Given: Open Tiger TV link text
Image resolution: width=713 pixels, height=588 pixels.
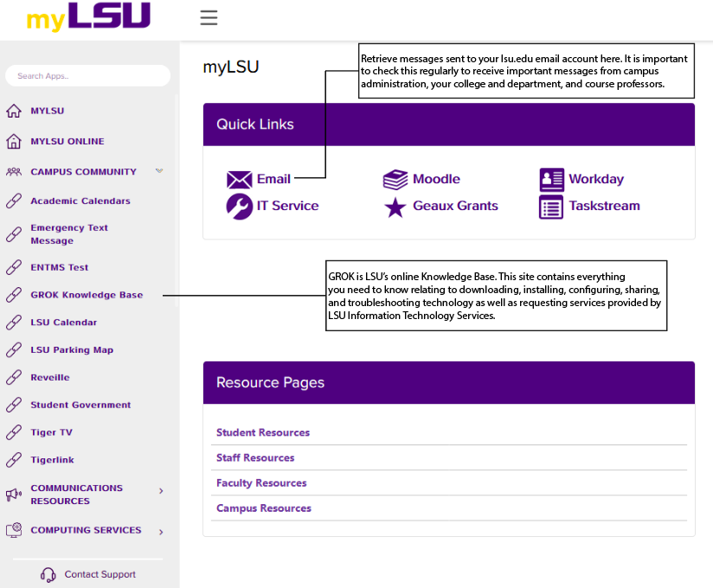Looking at the screenshot, I should coord(51,432).
